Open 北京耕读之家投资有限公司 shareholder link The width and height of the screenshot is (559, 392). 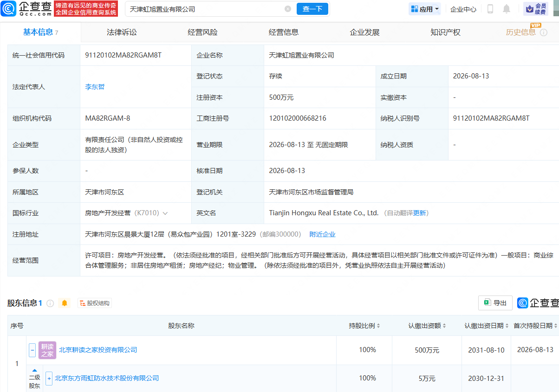click(x=98, y=350)
